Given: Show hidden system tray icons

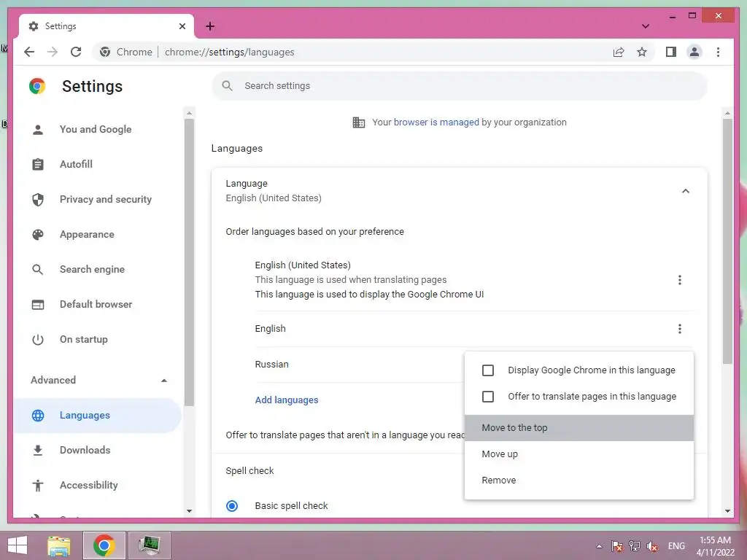Looking at the screenshot, I should pos(599,546).
